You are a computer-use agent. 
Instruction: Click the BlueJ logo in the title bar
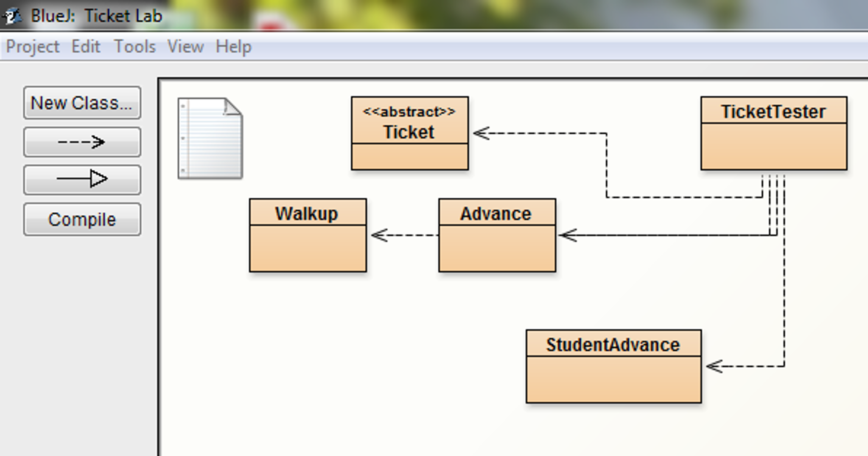coord(12,16)
